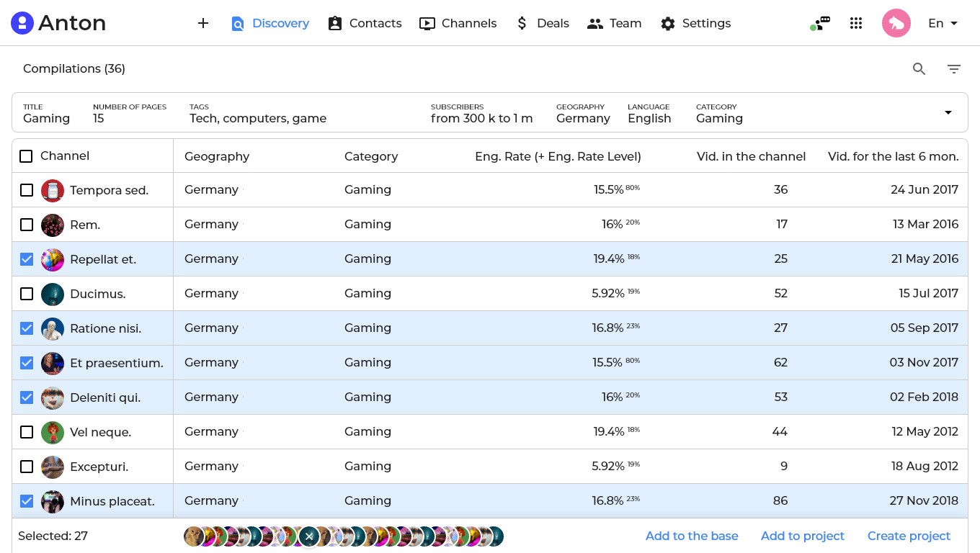This screenshot has width=980, height=553.
Task: Click the chat status icon in header
Action: [820, 23]
